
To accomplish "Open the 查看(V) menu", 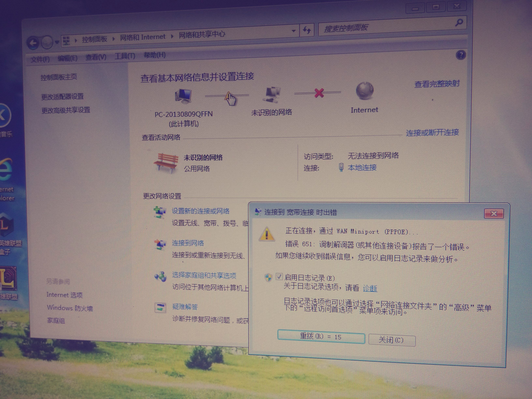I will (x=96, y=57).
